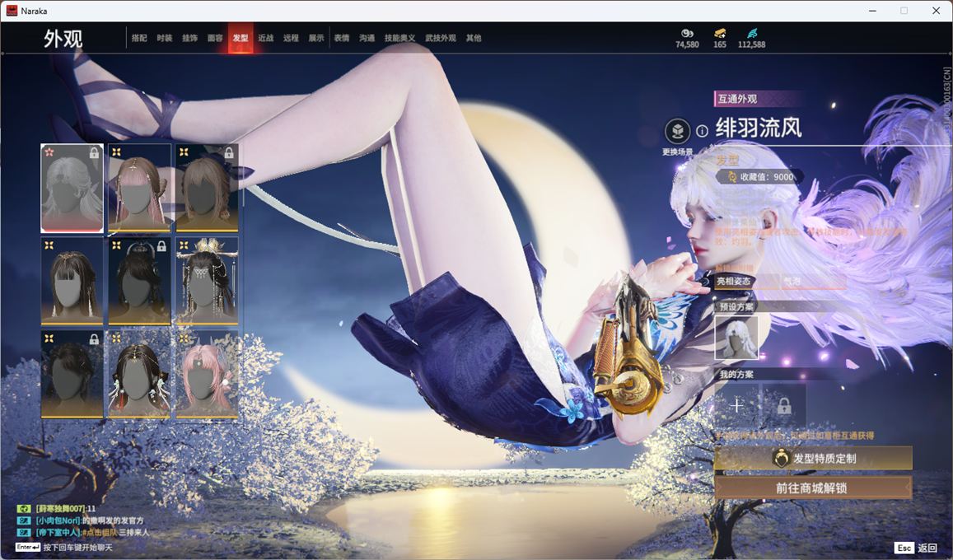Screen dimensions: 953x560
Task: Open the 远程 tab
Action: coord(291,38)
